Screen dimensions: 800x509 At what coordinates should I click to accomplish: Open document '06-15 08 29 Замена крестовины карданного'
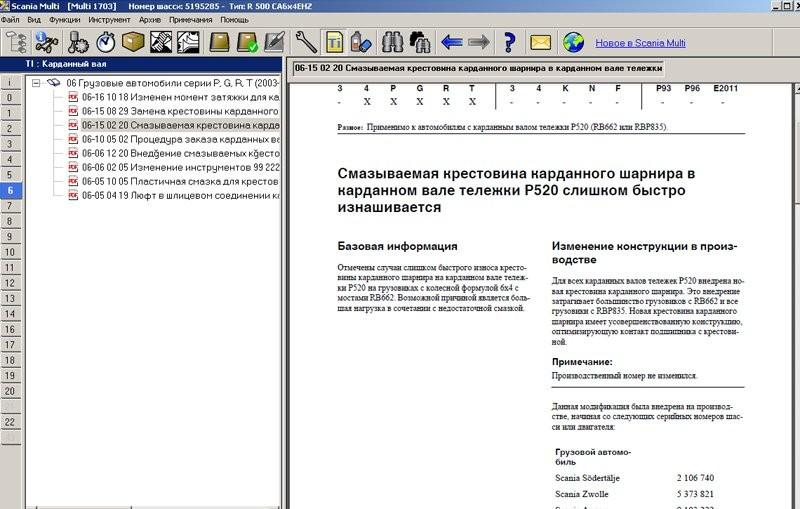click(x=180, y=111)
